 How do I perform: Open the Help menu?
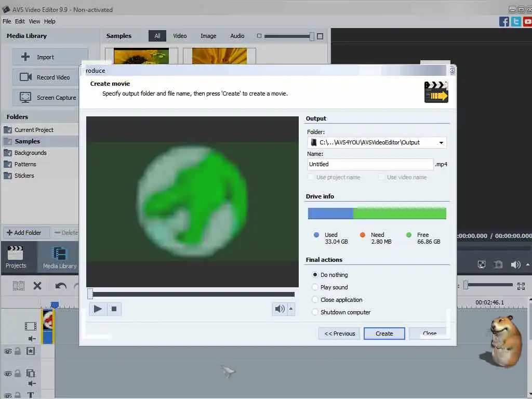[x=49, y=21]
